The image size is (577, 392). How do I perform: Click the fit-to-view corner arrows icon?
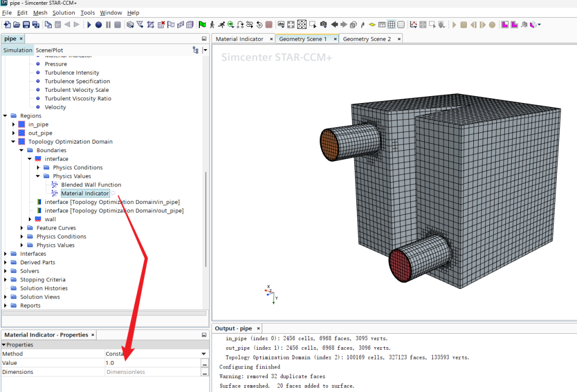(291, 25)
